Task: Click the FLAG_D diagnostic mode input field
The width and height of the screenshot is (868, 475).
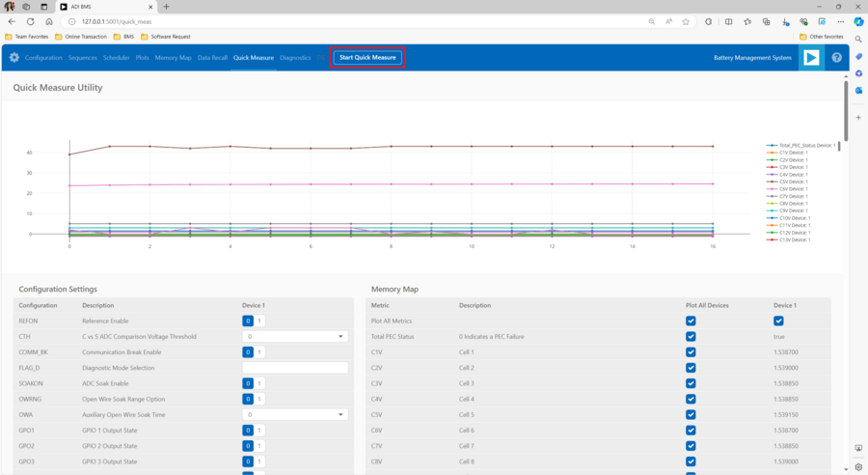Action: [x=294, y=368]
